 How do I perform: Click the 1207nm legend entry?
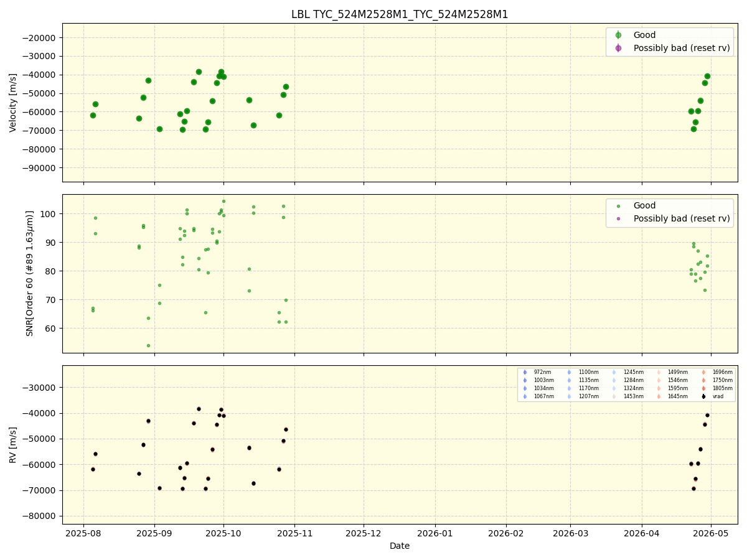pyautogui.click(x=583, y=396)
